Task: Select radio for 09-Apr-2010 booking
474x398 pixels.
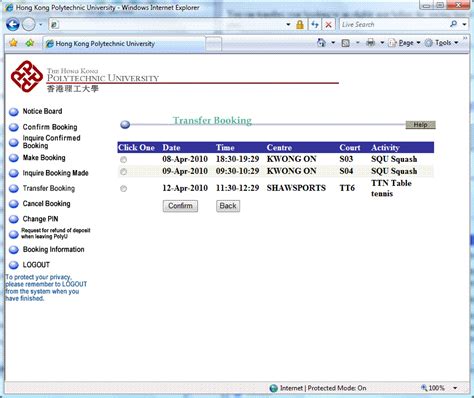Action: [x=123, y=172]
